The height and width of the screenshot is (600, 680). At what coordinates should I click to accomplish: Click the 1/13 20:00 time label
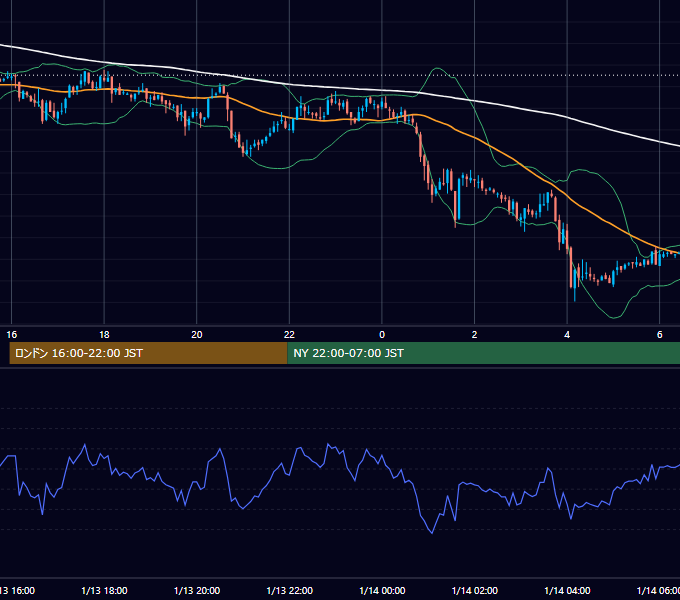coord(197,590)
